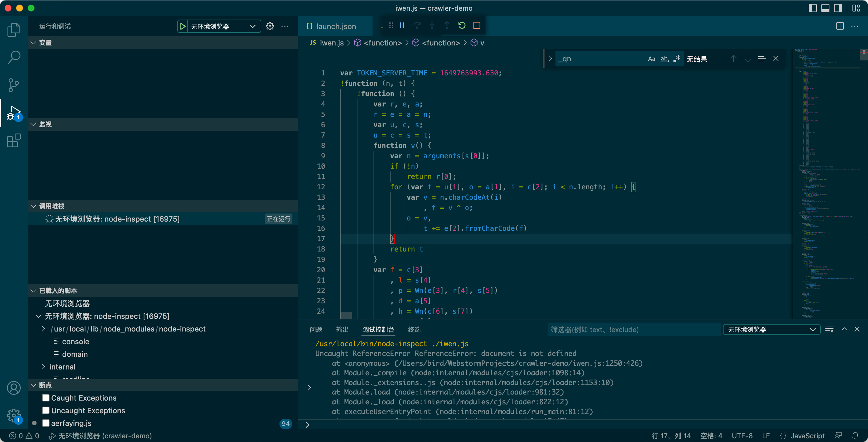Start debugging with the green play button
The width and height of the screenshot is (868, 442).
[182, 26]
